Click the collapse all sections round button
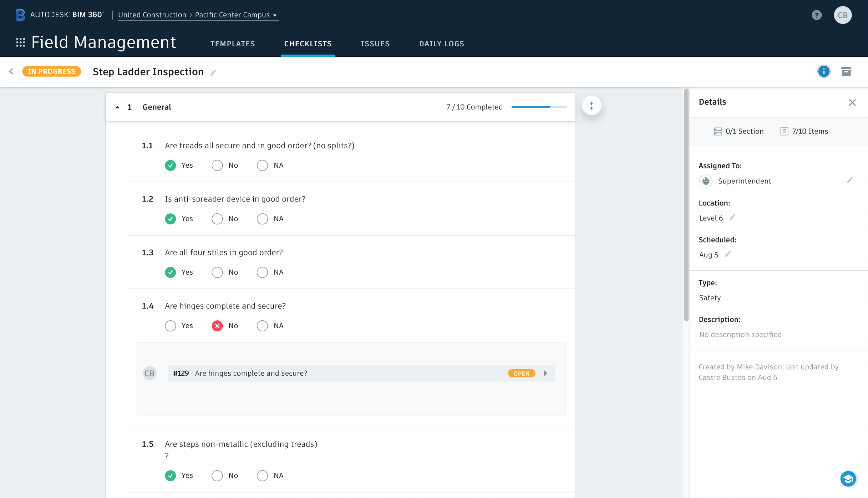This screenshot has width=868, height=498. [592, 106]
